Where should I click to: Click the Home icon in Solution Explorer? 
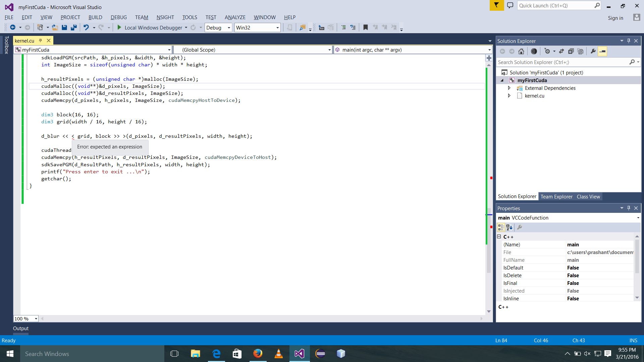[521, 51]
